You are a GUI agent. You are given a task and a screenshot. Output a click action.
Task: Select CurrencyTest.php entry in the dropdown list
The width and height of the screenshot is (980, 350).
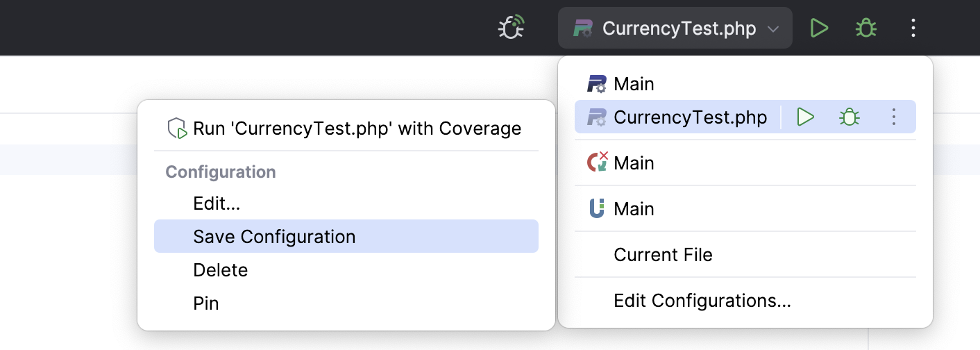(690, 117)
